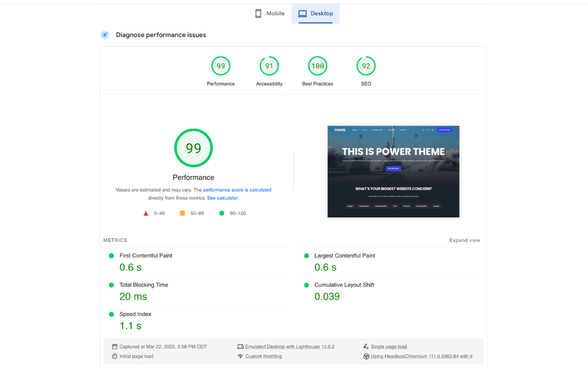Click the Largest Contentful Paint green dot
This screenshot has height=368, width=588.
pyautogui.click(x=306, y=256)
